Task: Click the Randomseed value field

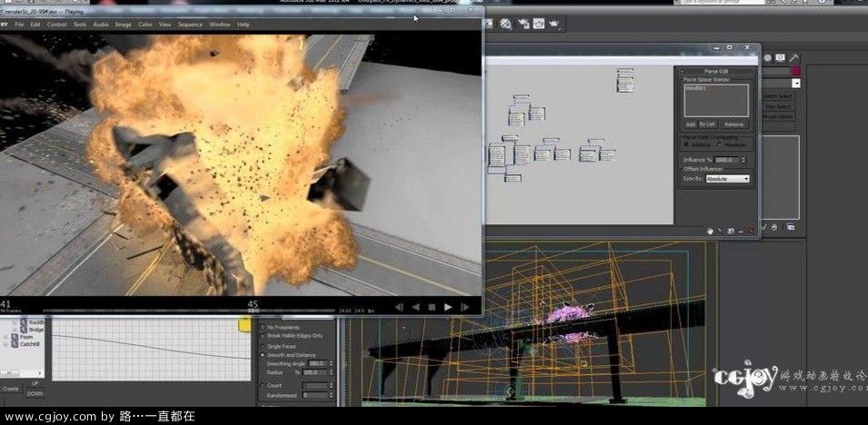Action: [x=315, y=396]
